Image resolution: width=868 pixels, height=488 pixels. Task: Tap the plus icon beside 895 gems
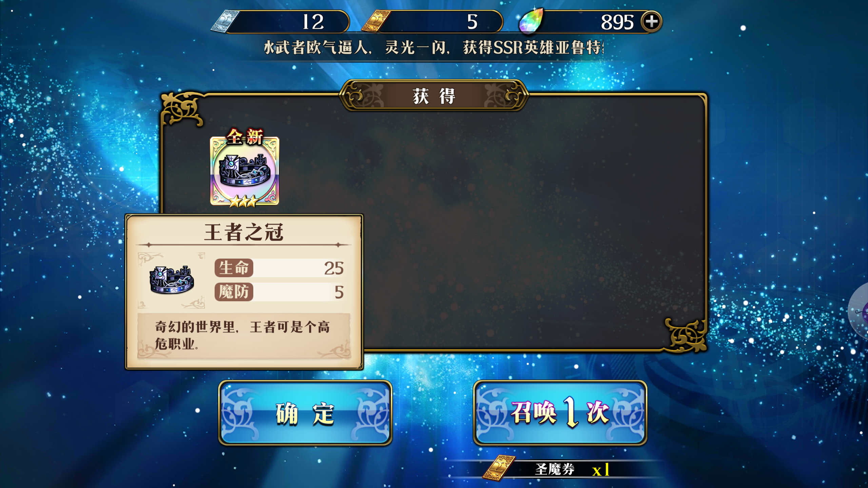651,22
